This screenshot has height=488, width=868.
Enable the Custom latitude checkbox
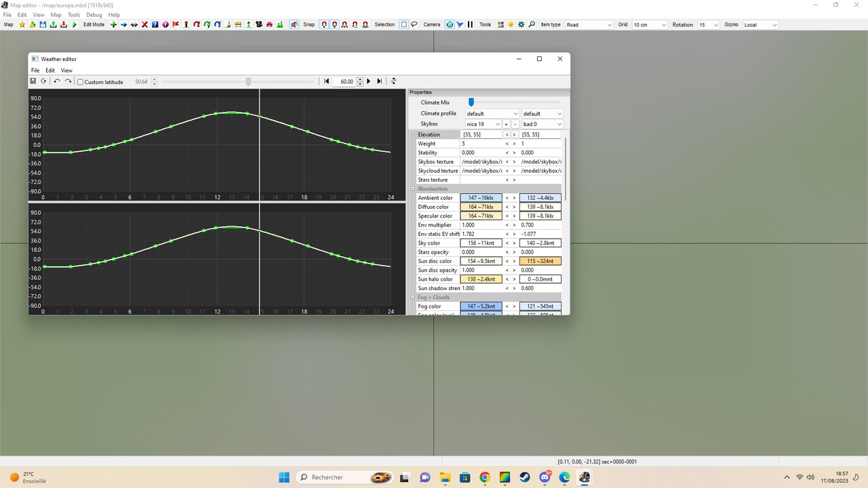pos(80,82)
